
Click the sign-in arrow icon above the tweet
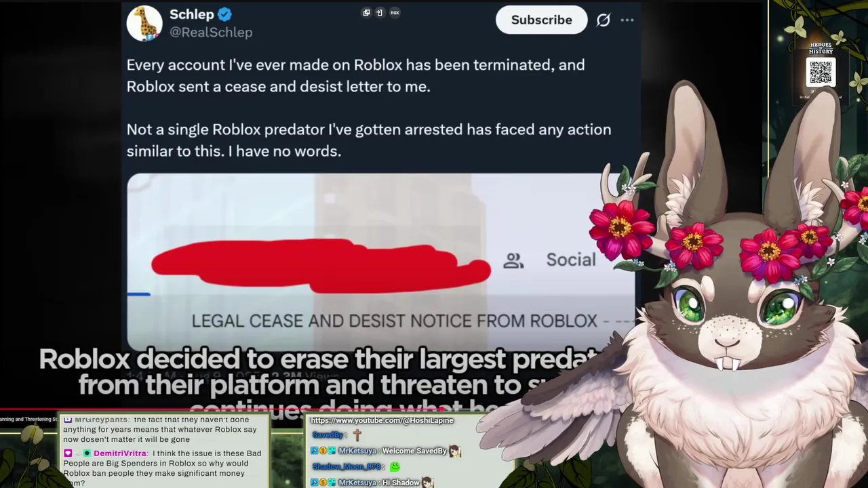point(379,12)
